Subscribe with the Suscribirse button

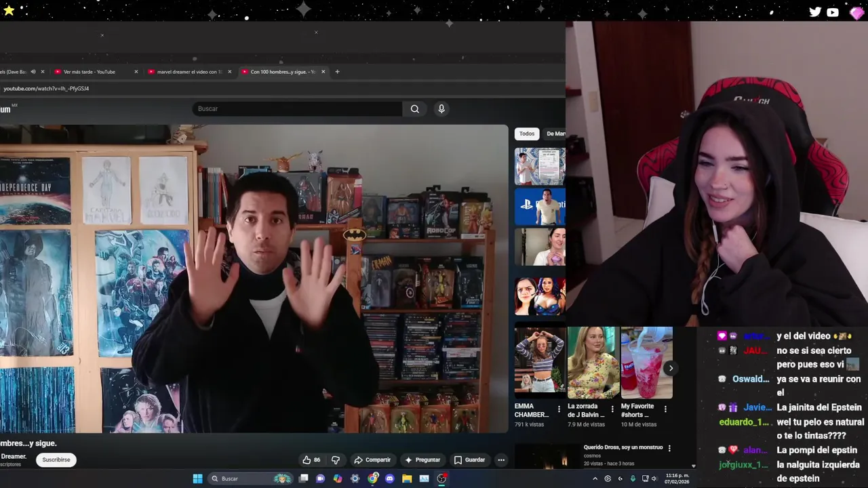(x=56, y=460)
